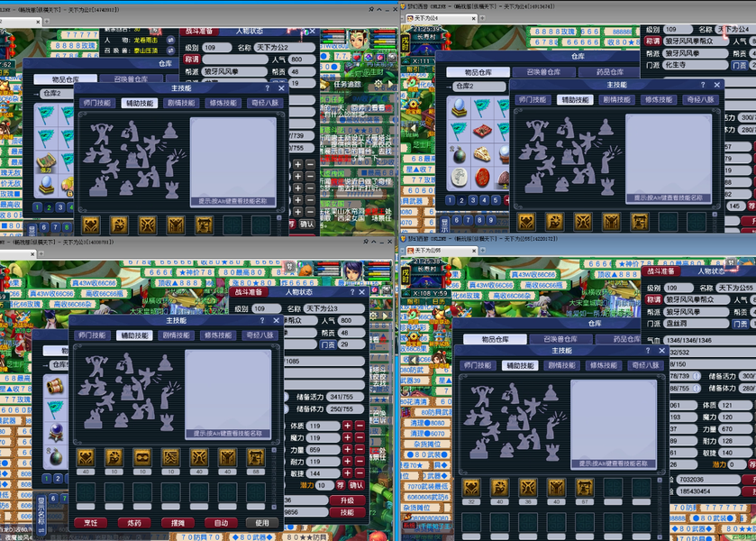756x541 pixels.
Task: Decrease 魔力 with its minus button
Action: coord(360,437)
